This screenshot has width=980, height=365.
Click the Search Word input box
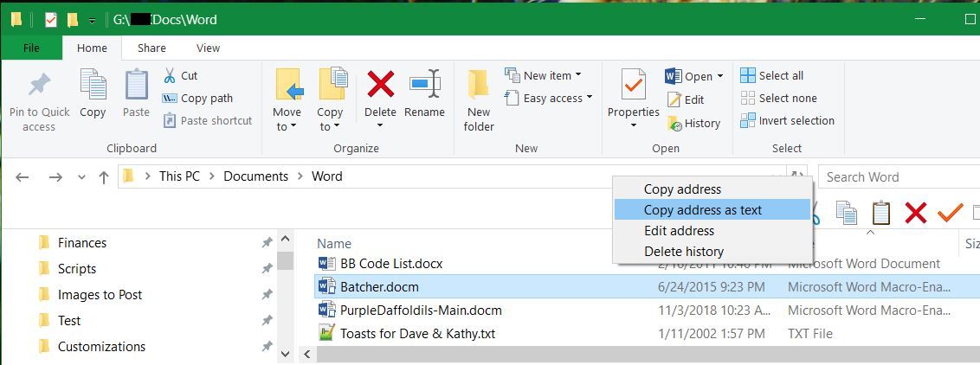point(896,176)
